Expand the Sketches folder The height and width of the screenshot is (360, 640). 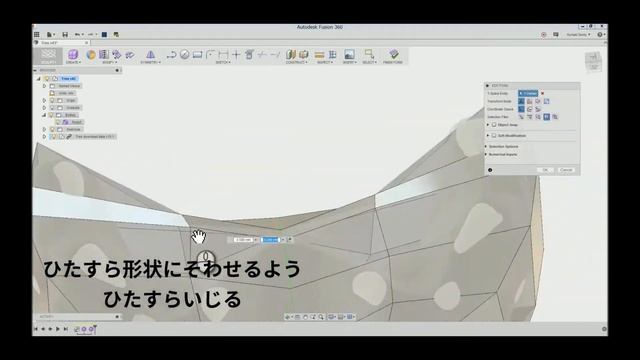(44, 129)
